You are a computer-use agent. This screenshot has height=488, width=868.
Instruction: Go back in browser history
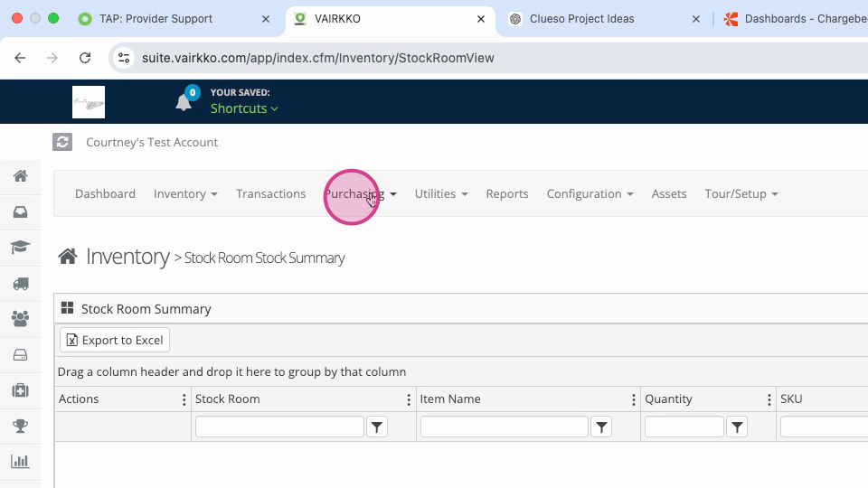point(20,58)
